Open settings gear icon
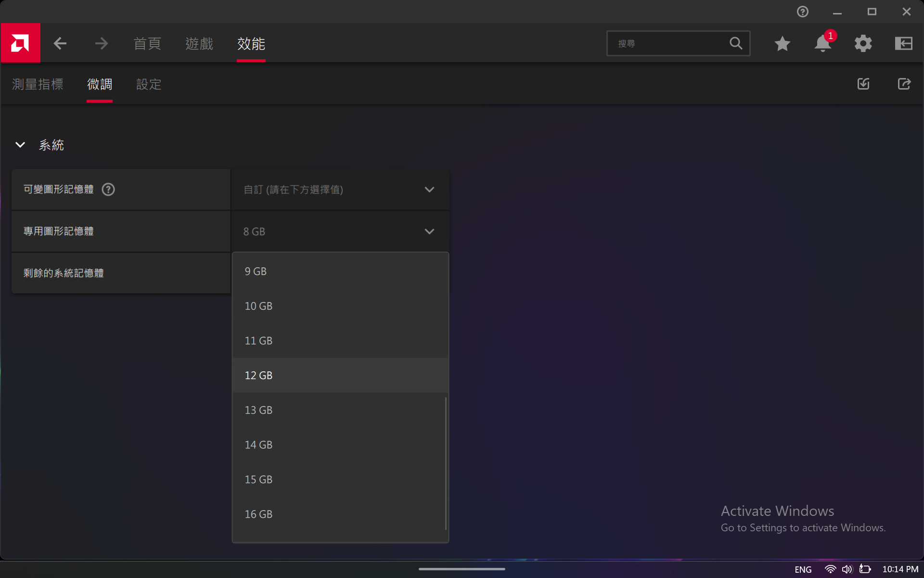This screenshot has width=924, height=578. 863,44
